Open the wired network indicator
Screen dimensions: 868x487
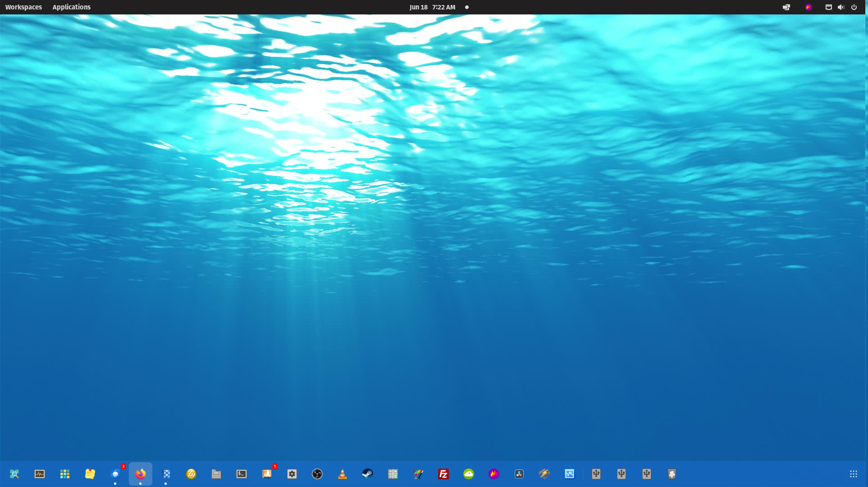click(829, 7)
